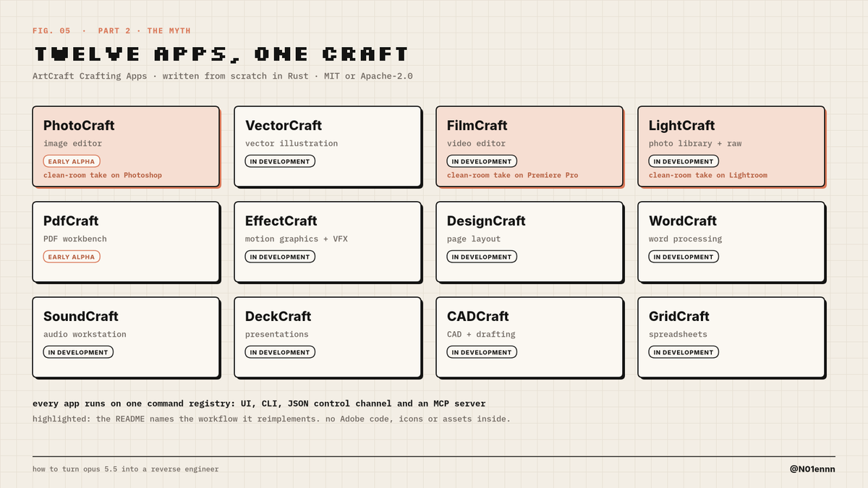Click the 'video editor' description

coord(476,144)
